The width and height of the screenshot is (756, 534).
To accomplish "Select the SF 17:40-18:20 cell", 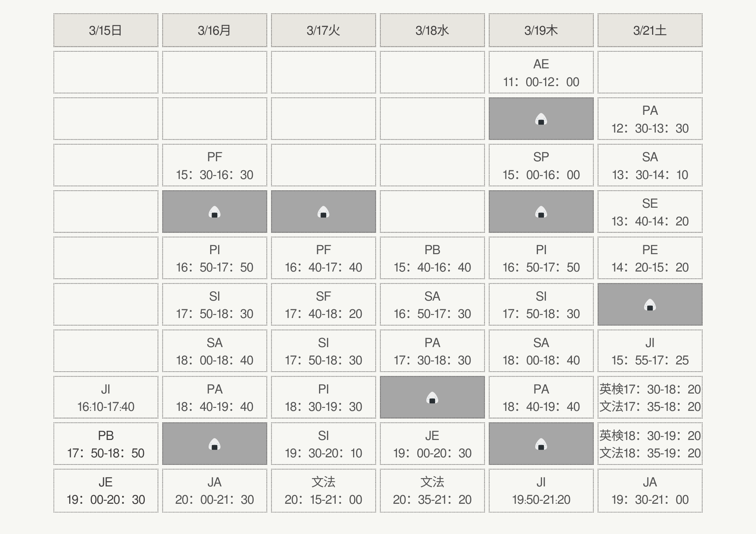I will click(x=323, y=305).
